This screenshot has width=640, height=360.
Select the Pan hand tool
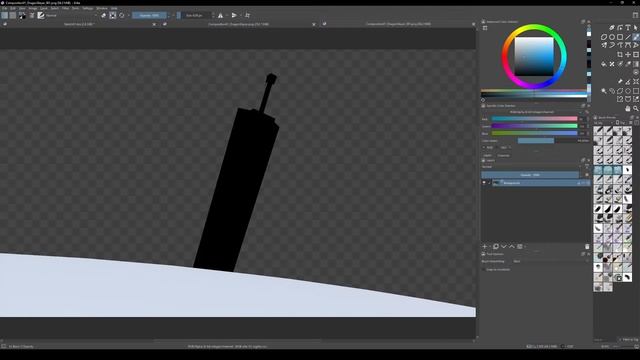[628, 109]
